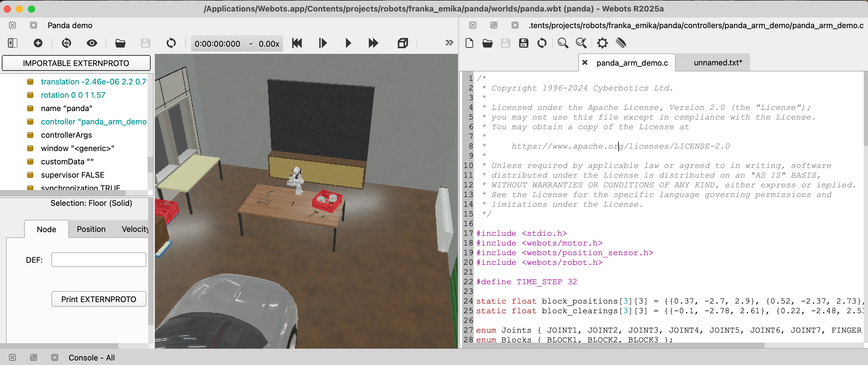The height and width of the screenshot is (365, 868).
Task: Select the Position tab
Action: pyautogui.click(x=91, y=229)
